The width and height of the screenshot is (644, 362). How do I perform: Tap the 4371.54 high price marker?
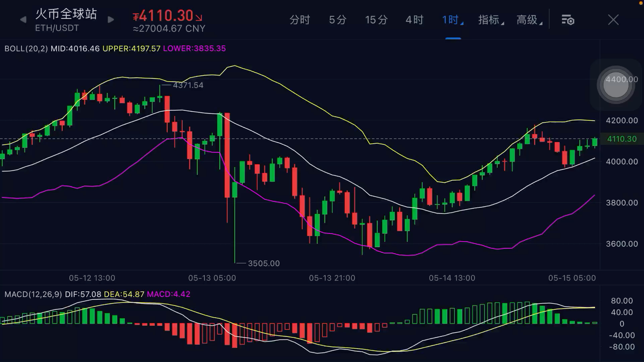tap(188, 85)
